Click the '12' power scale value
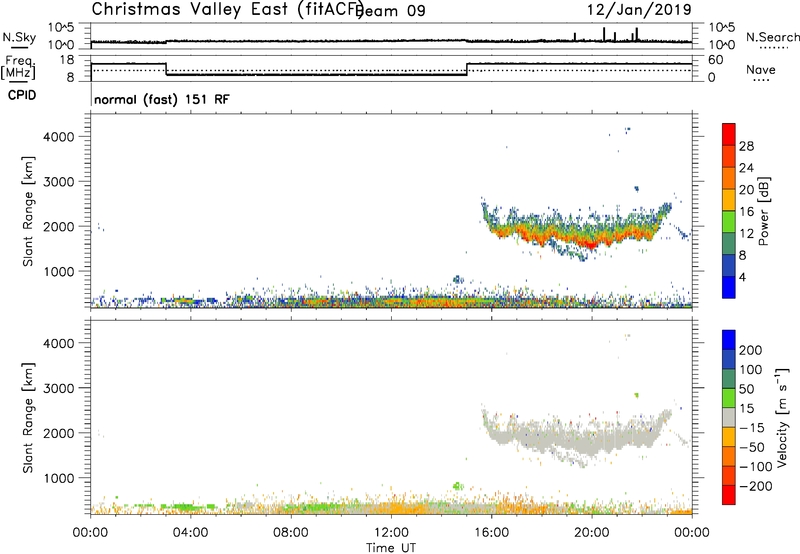 pyautogui.click(x=746, y=234)
